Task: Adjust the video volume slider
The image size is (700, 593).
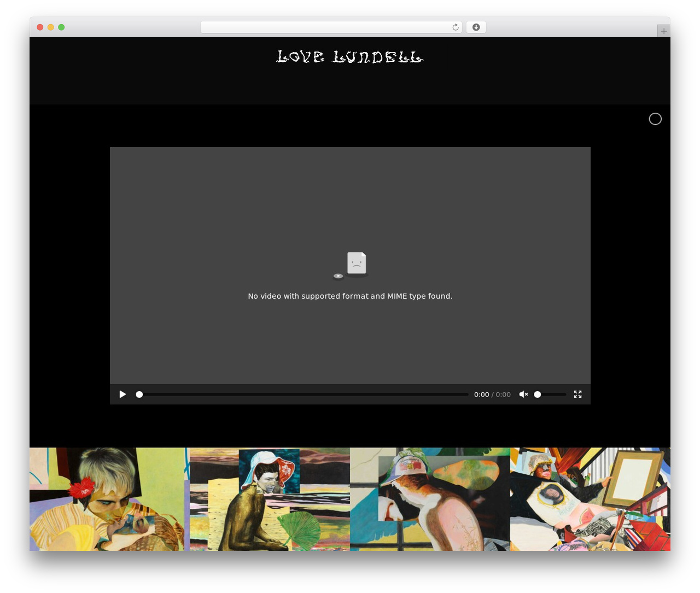Action: (x=550, y=394)
